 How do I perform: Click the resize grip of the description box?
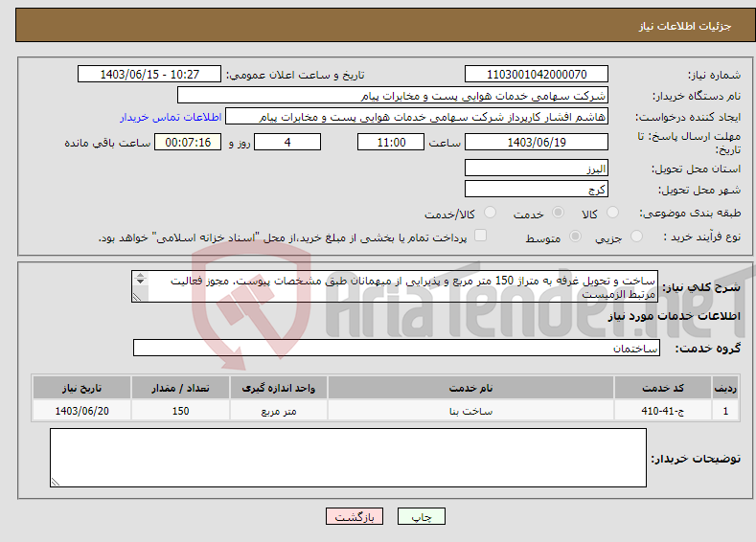coord(137,297)
